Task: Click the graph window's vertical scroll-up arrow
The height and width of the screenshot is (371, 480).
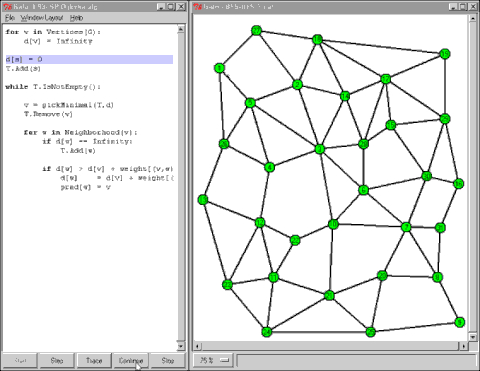Action: [x=473, y=19]
